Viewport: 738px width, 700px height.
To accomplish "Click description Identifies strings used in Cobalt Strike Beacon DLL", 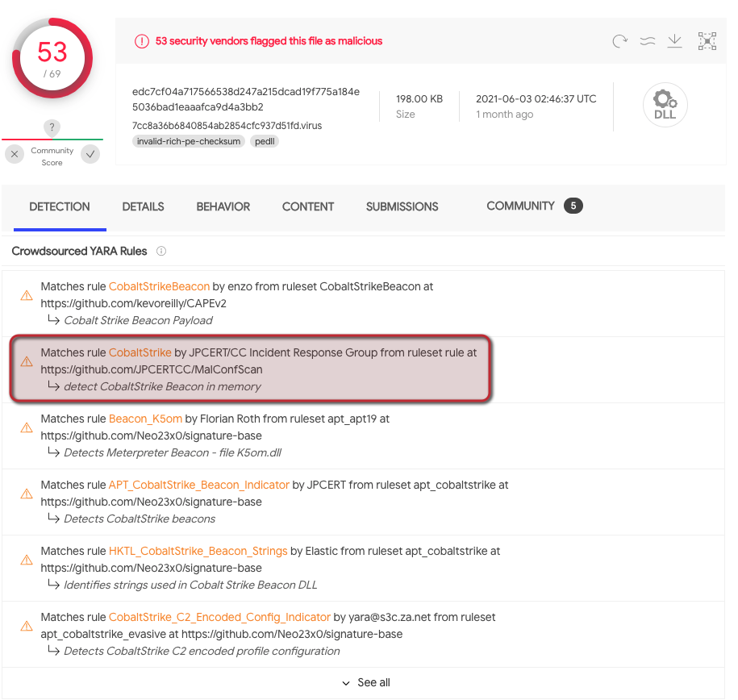I will click(190, 585).
